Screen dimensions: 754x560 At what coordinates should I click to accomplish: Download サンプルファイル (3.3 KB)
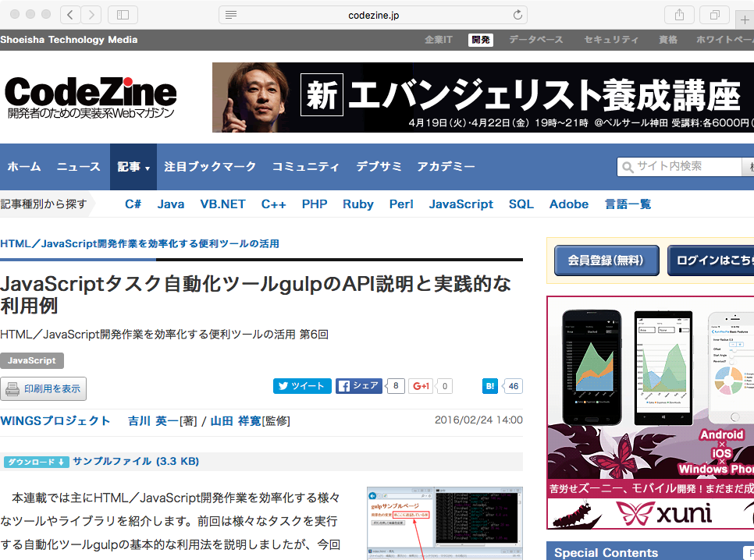coord(136,462)
